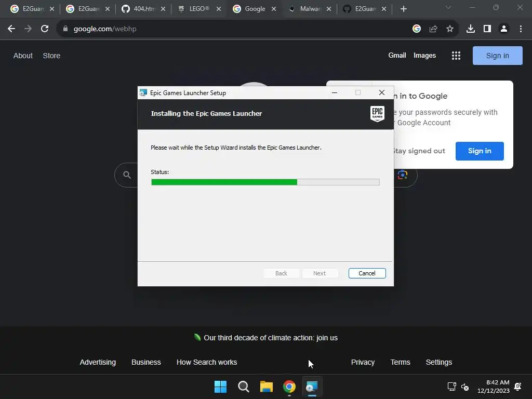Open Windows Start menu
The image size is (532, 399).
click(220, 387)
